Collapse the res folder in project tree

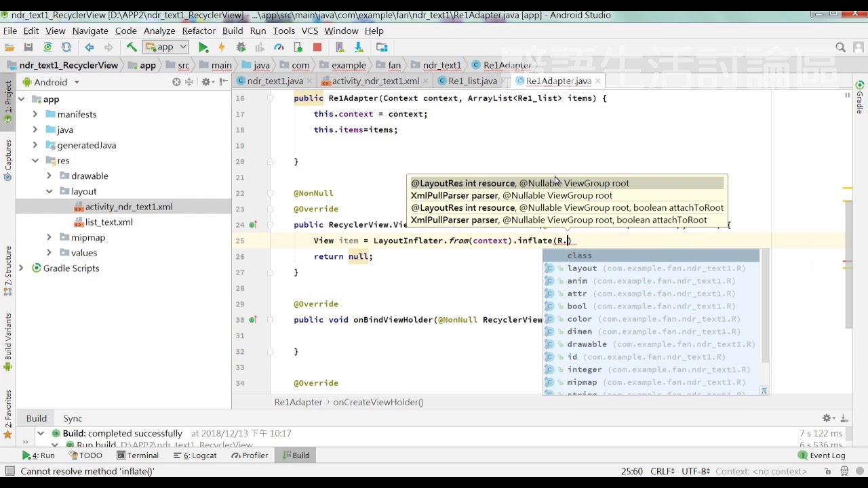tap(35, 161)
